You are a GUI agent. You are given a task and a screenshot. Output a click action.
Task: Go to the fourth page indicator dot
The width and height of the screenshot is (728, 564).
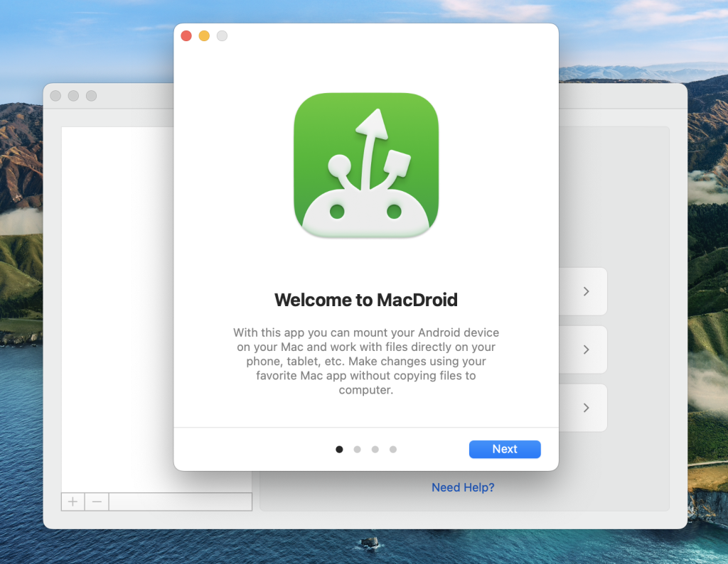[393, 449]
